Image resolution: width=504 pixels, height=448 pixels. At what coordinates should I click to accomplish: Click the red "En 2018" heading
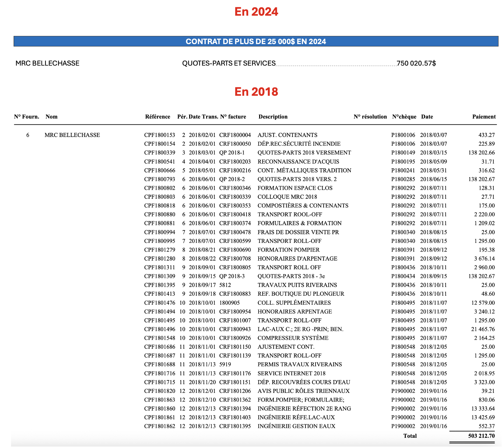(x=256, y=92)
